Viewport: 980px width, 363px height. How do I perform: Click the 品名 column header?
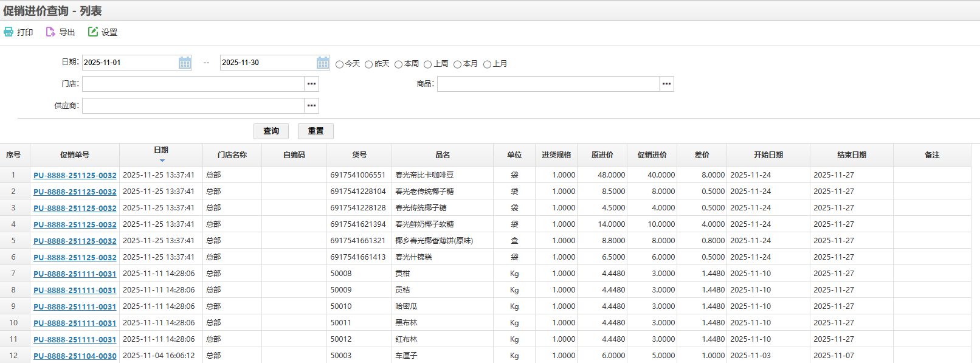tap(443, 155)
